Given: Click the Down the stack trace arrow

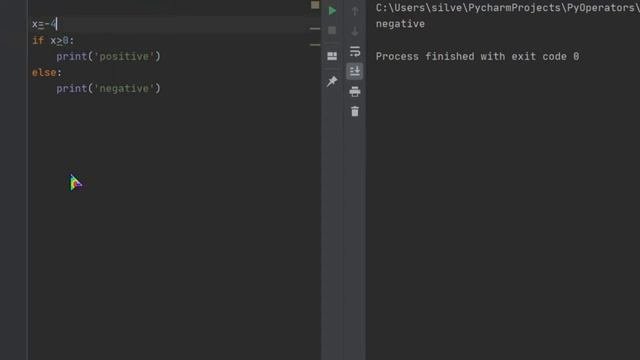Looking at the screenshot, I should [x=355, y=31].
